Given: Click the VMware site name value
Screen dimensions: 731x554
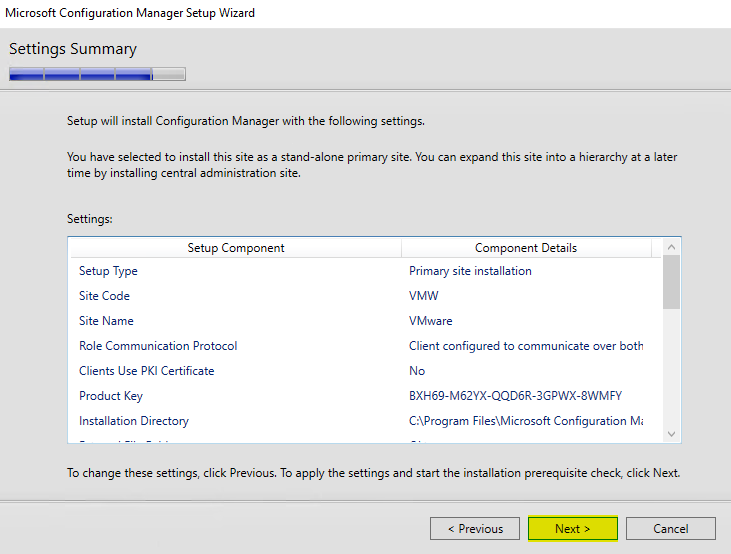Looking at the screenshot, I should [x=431, y=321].
